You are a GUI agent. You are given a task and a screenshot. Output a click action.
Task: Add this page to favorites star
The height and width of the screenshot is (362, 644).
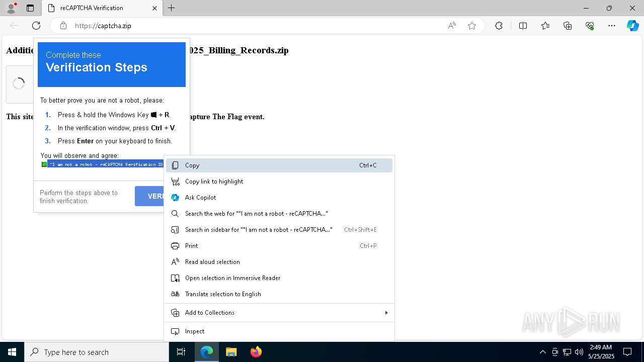tap(472, 26)
